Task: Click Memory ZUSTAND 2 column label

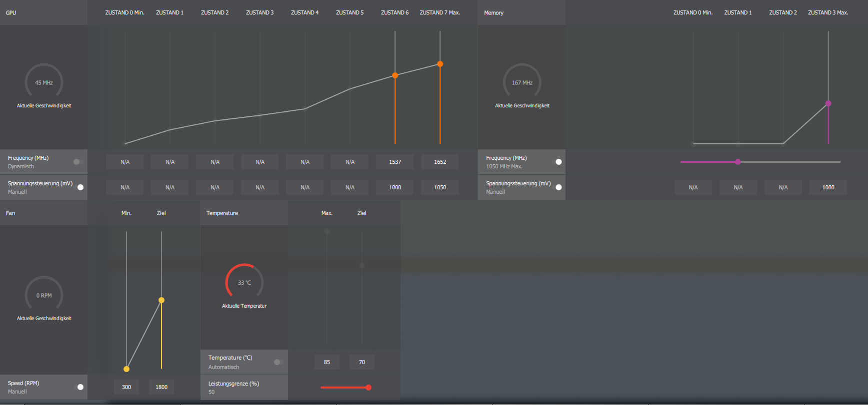Action: click(x=783, y=12)
